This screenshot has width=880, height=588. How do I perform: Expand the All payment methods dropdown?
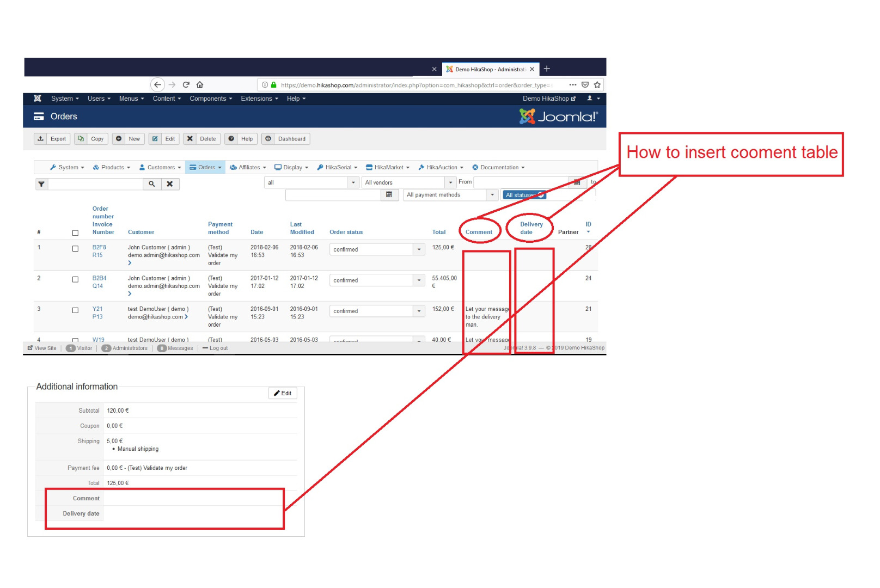451,195
